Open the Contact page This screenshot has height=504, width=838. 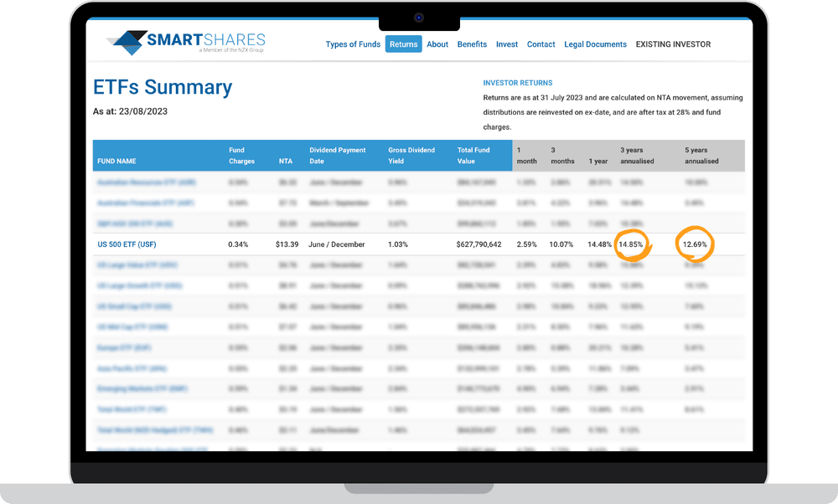click(x=541, y=44)
